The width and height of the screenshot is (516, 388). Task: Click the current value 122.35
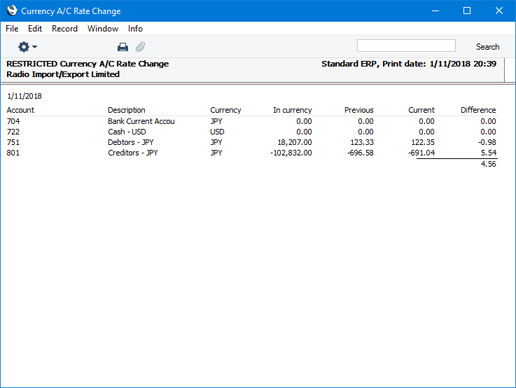tap(423, 142)
